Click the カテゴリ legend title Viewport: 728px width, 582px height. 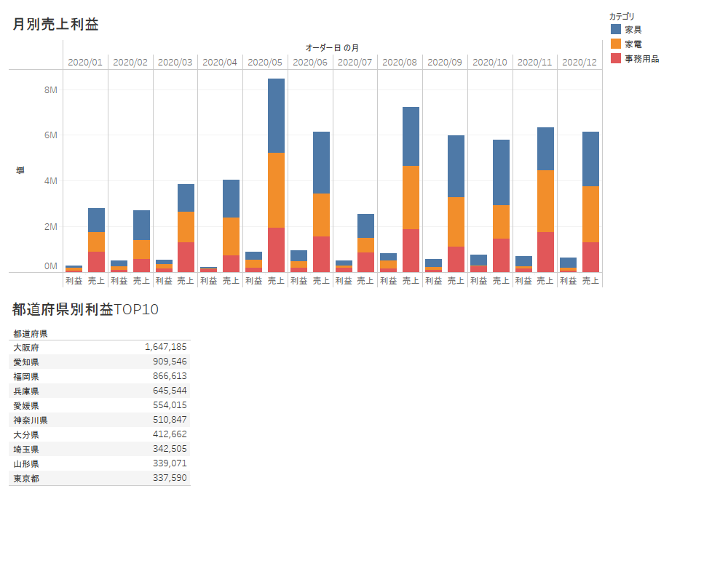[622, 16]
